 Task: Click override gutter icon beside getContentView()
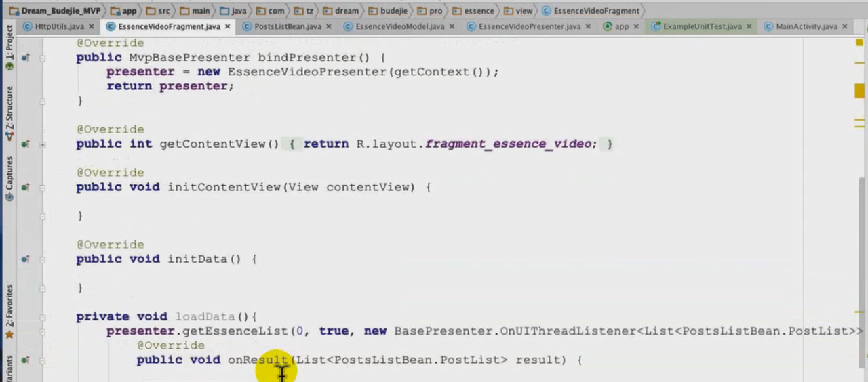pos(25,144)
